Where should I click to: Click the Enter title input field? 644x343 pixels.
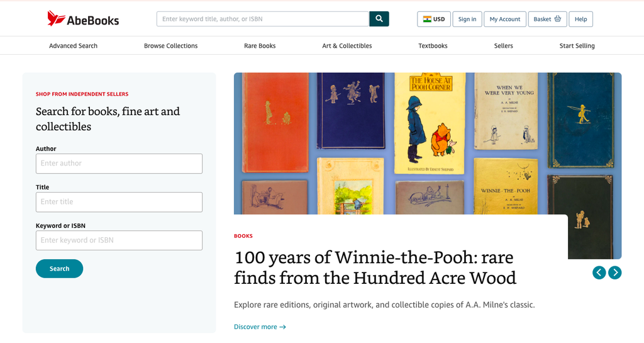pyautogui.click(x=119, y=202)
